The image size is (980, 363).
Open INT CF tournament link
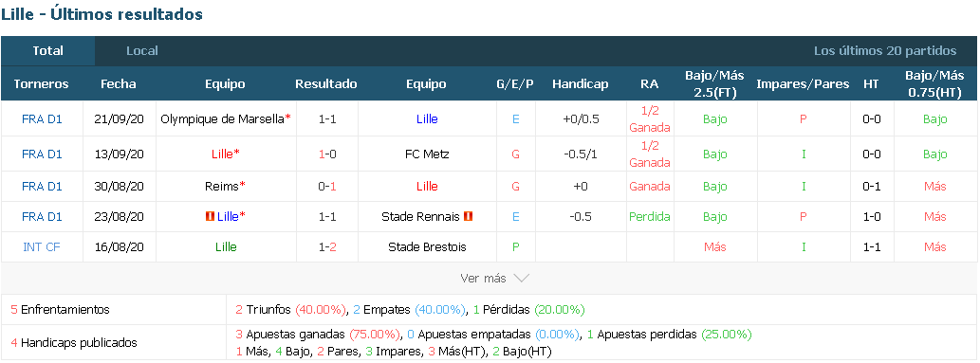(x=42, y=246)
